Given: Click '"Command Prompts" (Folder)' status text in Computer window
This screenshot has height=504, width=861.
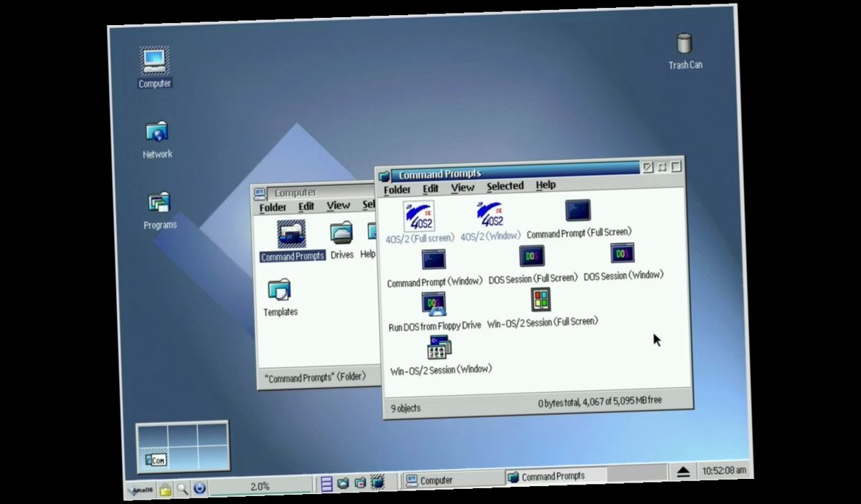Looking at the screenshot, I should click(315, 376).
